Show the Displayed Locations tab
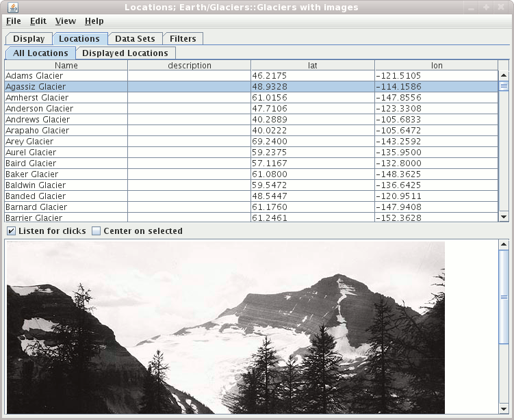This screenshot has width=514, height=420. (x=125, y=53)
